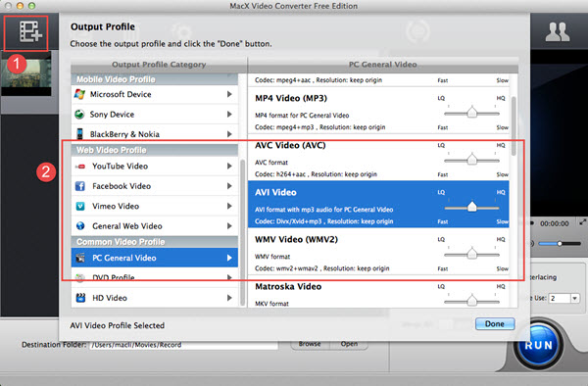Click the Microsoft Device windows logo icon

(x=79, y=94)
